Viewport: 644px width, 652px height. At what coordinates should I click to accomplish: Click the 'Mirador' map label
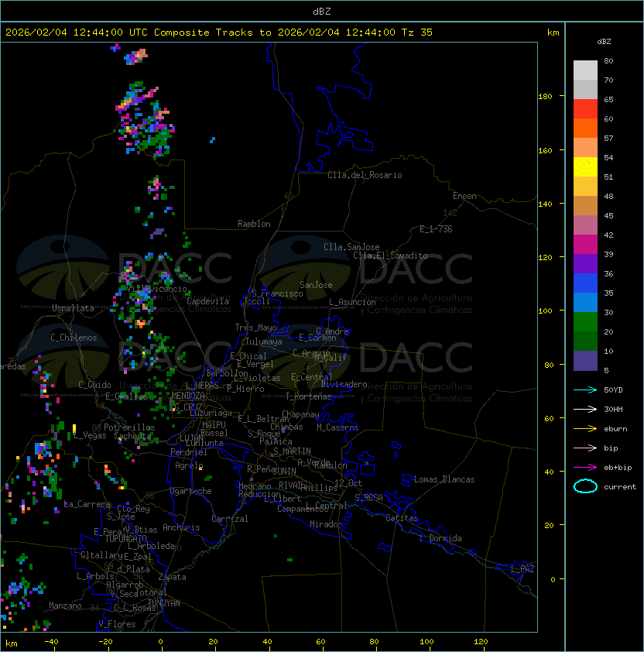click(x=327, y=524)
